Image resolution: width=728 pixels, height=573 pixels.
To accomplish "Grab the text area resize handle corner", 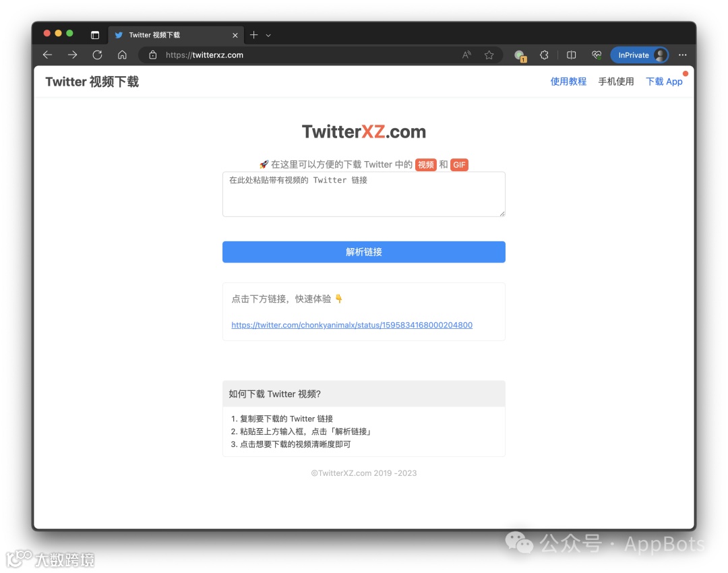I will (x=502, y=214).
